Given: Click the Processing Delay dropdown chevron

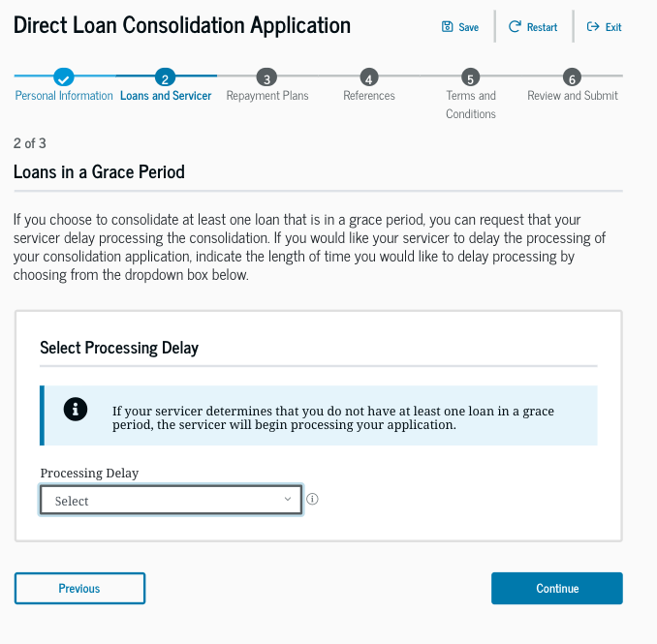Looking at the screenshot, I should click(287, 499).
